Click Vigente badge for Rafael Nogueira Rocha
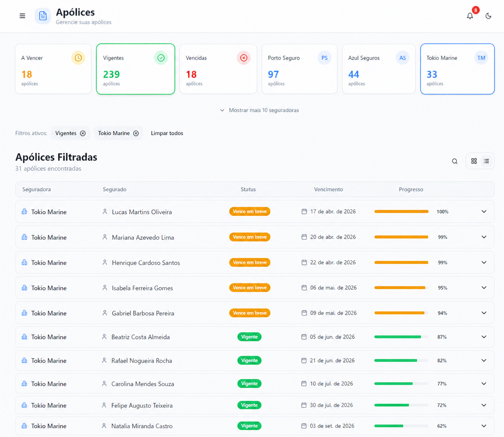Screen dimensions: 504x437 250,361
